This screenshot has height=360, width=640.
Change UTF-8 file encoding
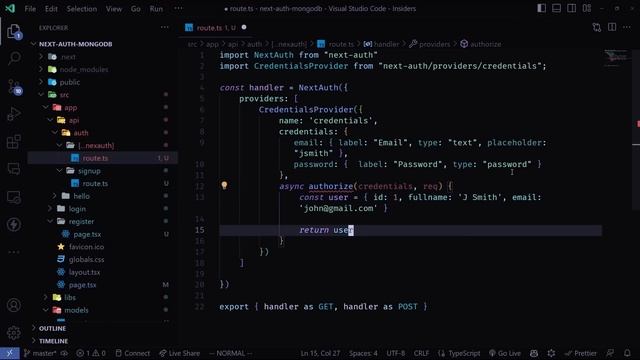(396, 353)
